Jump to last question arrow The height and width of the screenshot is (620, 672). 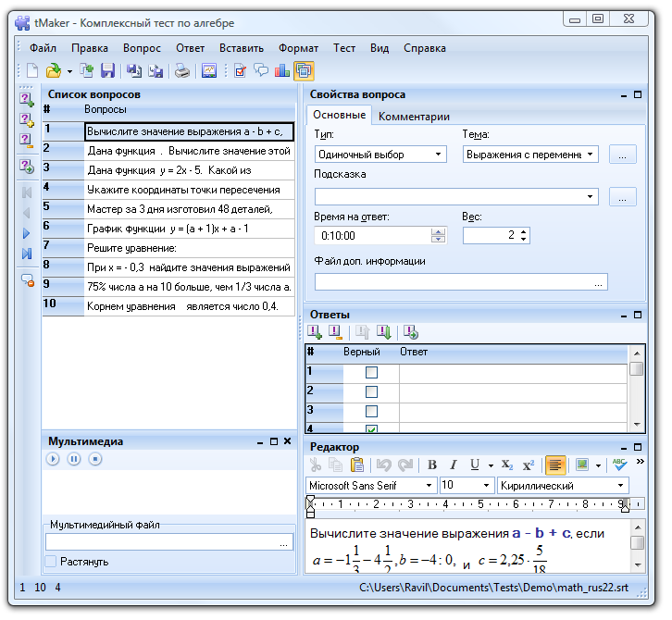(x=27, y=254)
